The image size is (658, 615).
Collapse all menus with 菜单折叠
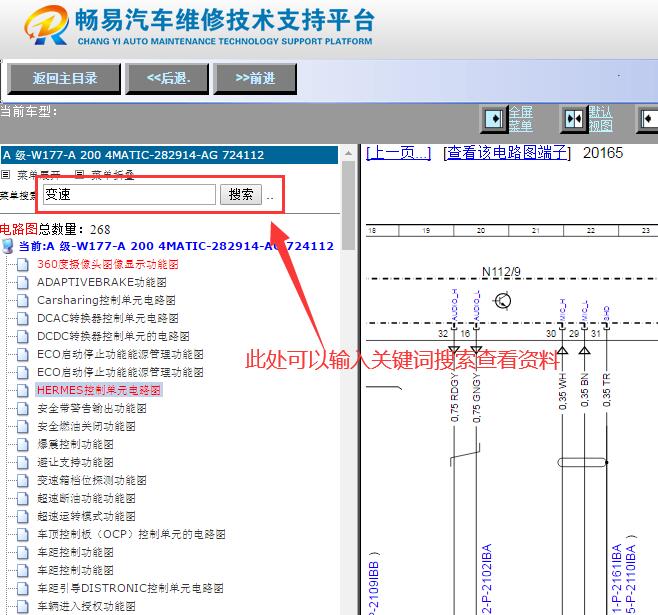[112, 175]
